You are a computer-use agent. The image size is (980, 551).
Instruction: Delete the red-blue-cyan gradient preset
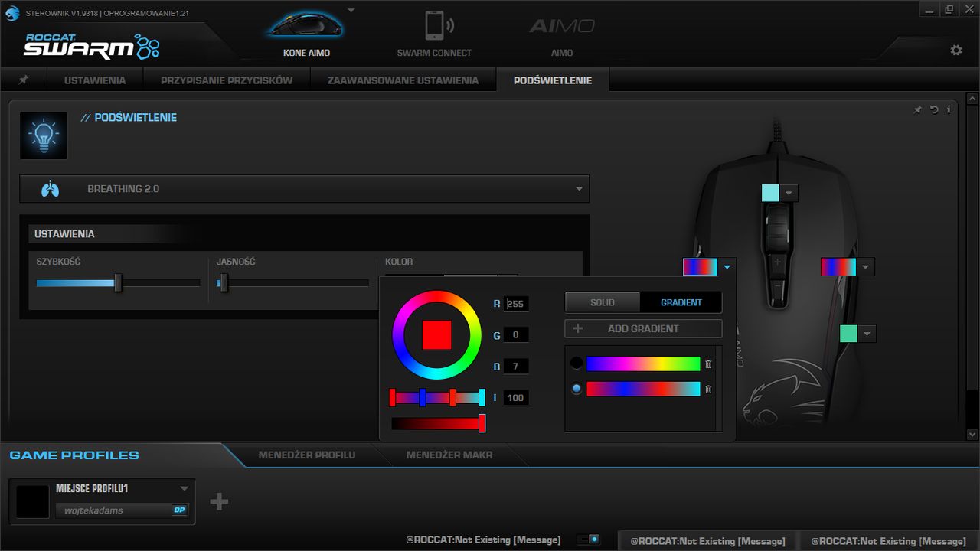click(x=708, y=389)
